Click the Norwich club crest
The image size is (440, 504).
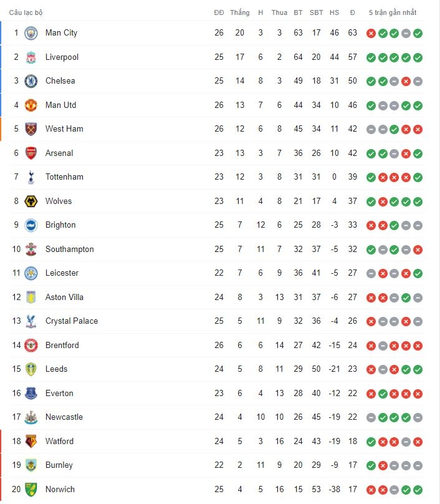click(x=31, y=490)
